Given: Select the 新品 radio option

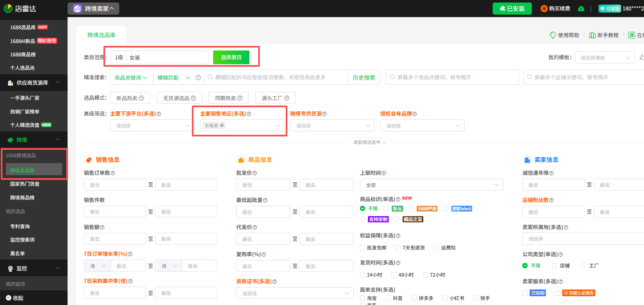Looking at the screenshot, I should [386, 208].
